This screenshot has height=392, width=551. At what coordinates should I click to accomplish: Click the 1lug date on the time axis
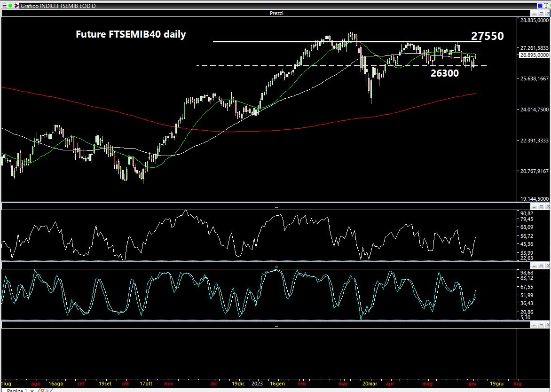tap(6, 384)
